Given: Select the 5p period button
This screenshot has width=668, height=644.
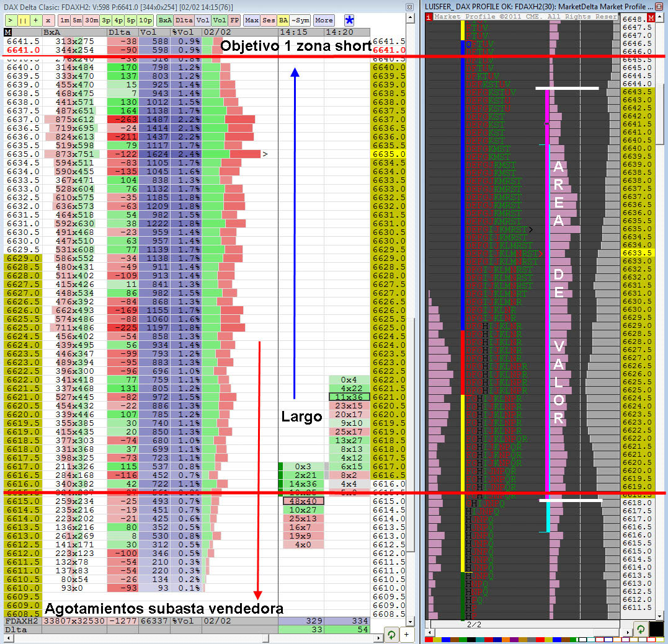Looking at the screenshot, I should [x=131, y=20].
